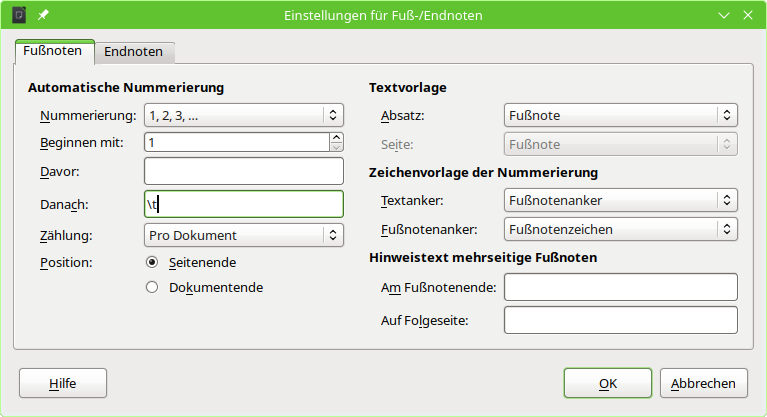Click the application icon in the title bar
Screen dimensions: 767x417
17,15
